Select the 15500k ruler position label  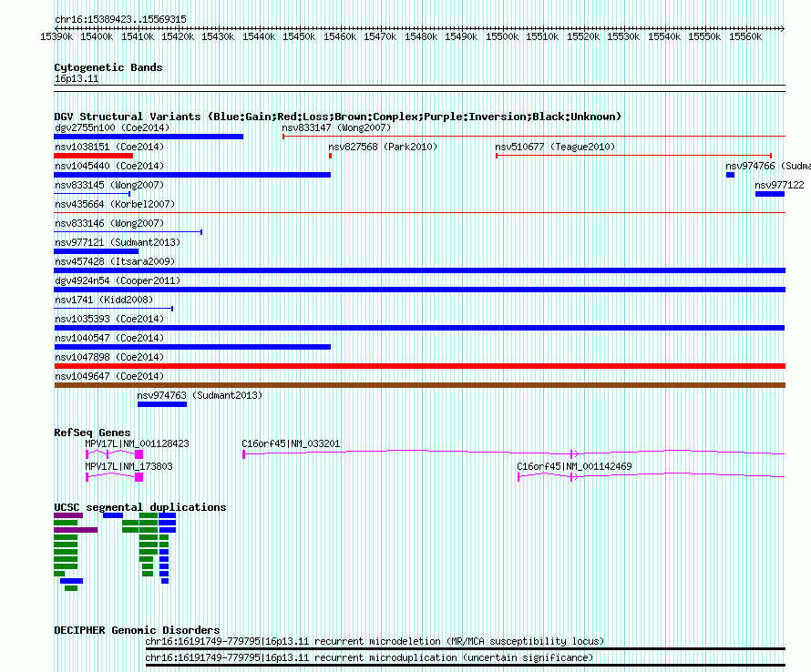click(x=502, y=36)
